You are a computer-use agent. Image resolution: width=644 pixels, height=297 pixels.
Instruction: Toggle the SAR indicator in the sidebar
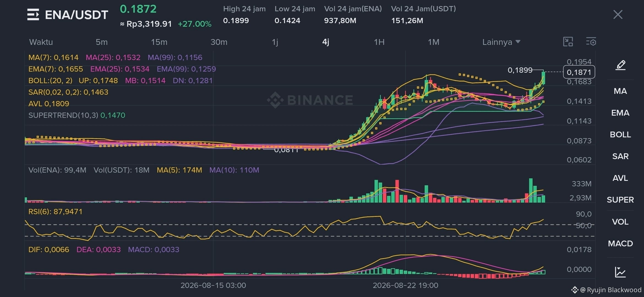tap(620, 156)
